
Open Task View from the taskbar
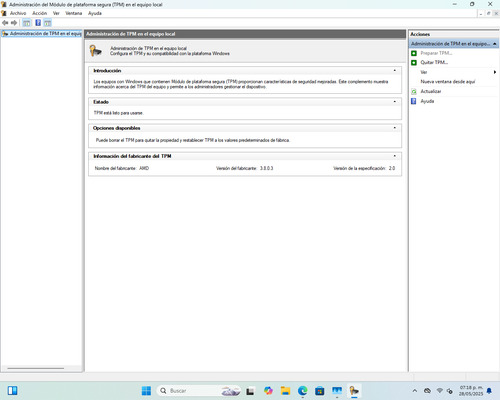click(250, 391)
